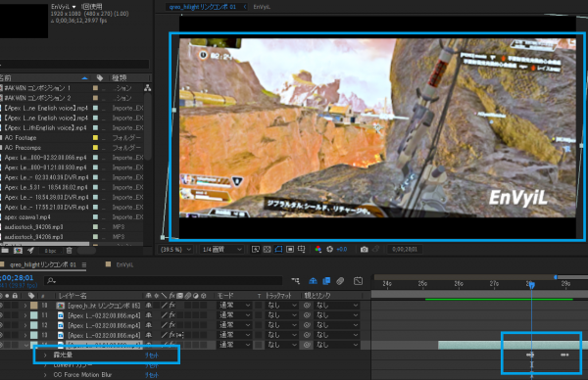
Task: Open grid and guide options icon
Action: click(x=301, y=249)
